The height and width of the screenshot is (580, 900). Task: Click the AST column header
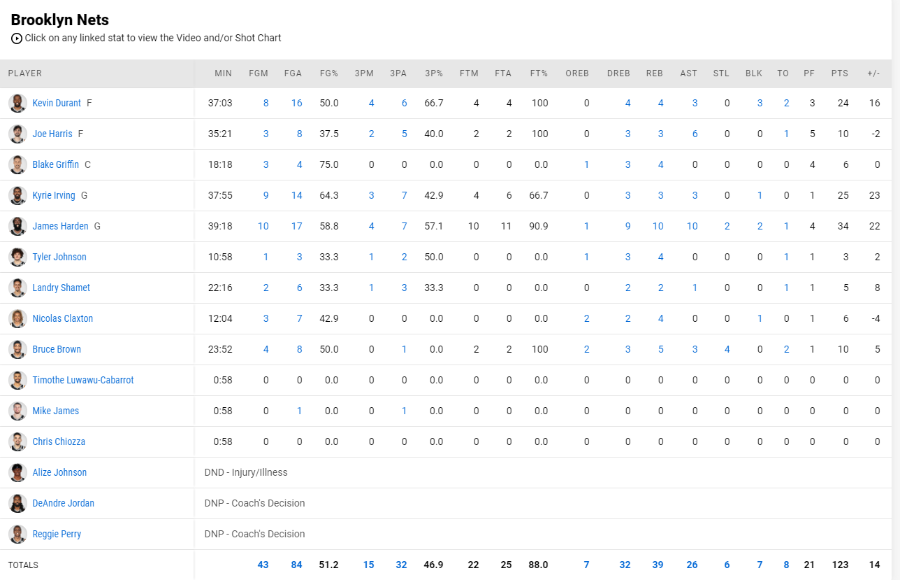pyautogui.click(x=689, y=74)
